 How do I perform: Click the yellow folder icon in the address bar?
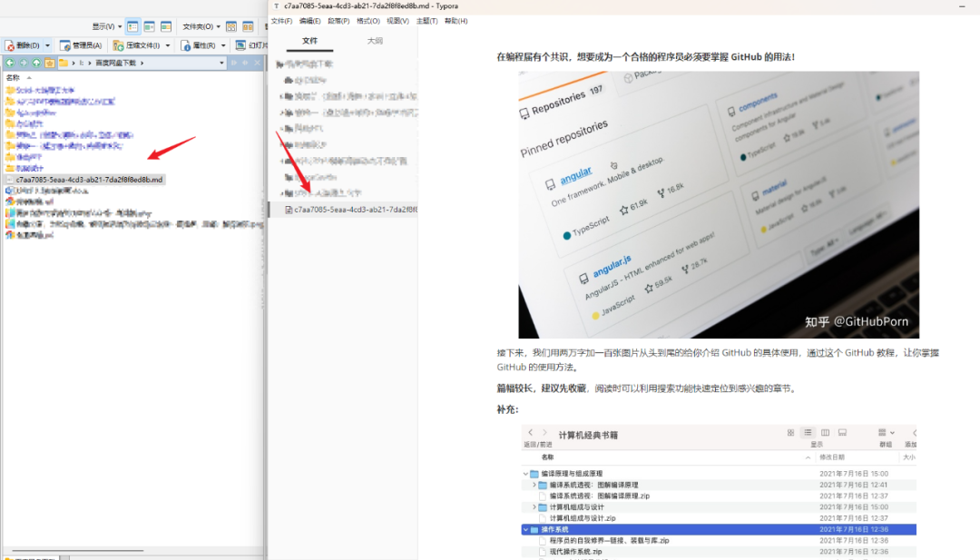click(x=64, y=64)
